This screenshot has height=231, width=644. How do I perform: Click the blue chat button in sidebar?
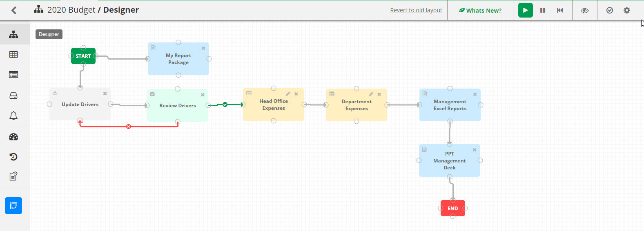tap(13, 206)
